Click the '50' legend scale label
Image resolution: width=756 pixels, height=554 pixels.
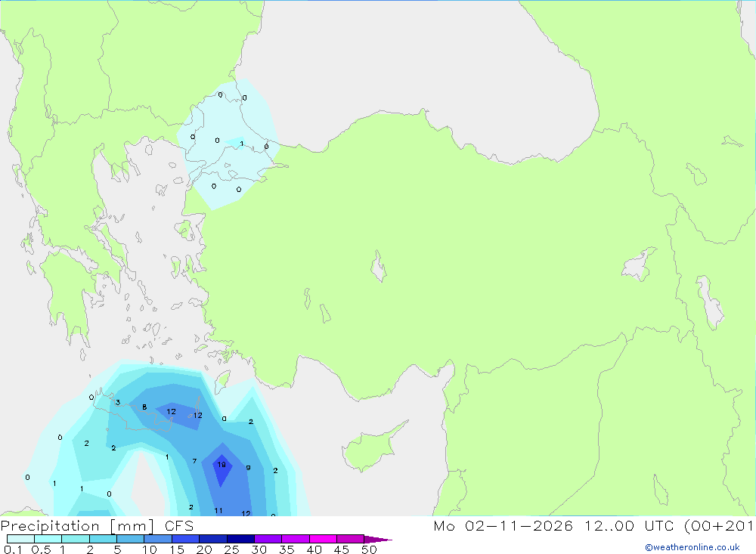(x=370, y=549)
